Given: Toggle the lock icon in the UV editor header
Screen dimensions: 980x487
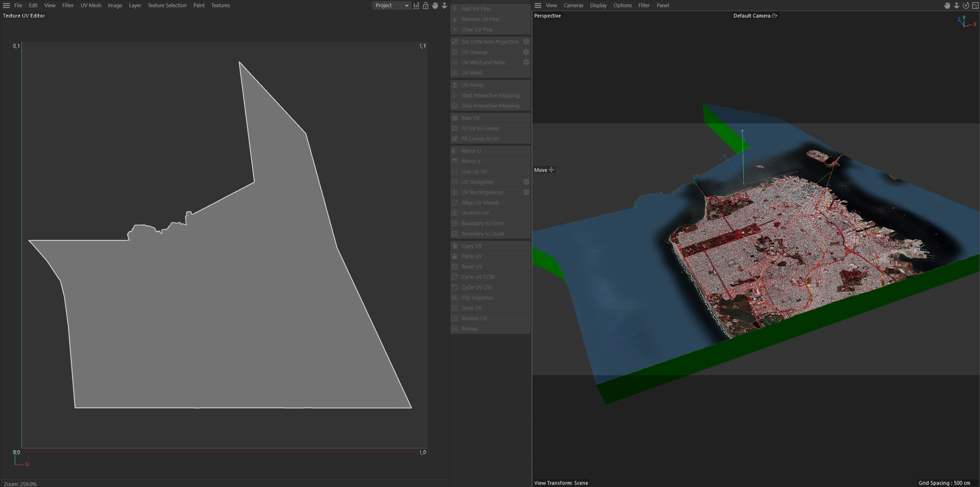Looking at the screenshot, I should pyautogui.click(x=425, y=5).
